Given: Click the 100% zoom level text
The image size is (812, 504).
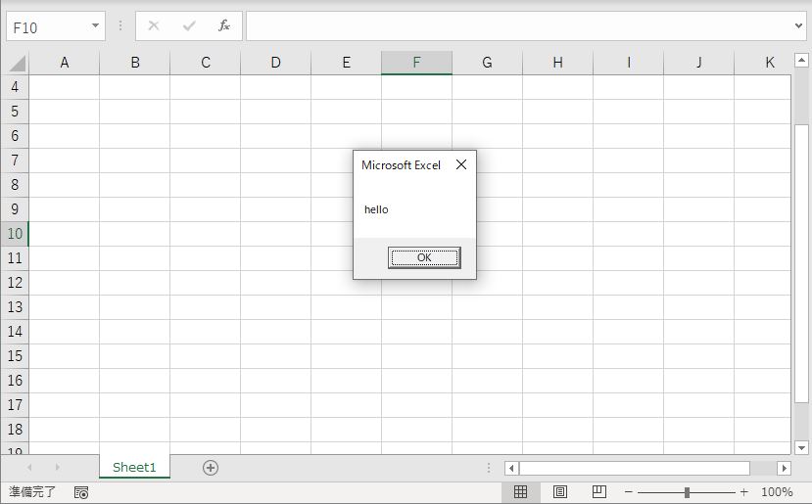Looking at the screenshot, I should 777,492.
